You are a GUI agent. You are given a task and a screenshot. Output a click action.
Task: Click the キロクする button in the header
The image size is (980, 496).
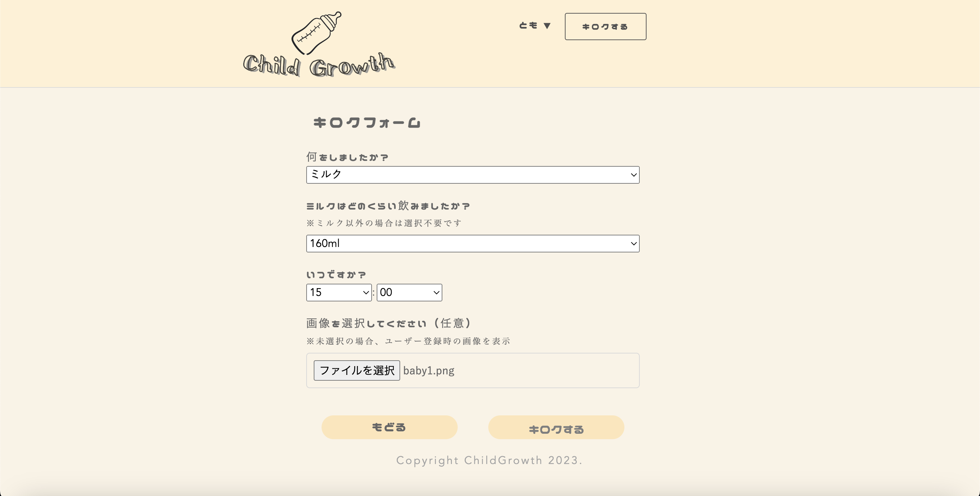(x=605, y=26)
